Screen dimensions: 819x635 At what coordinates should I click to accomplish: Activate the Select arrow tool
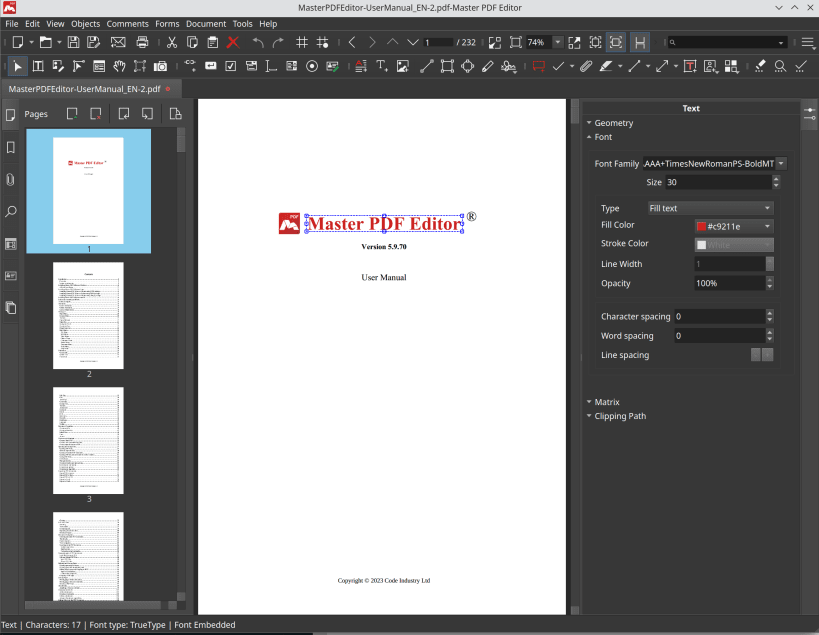pos(17,66)
